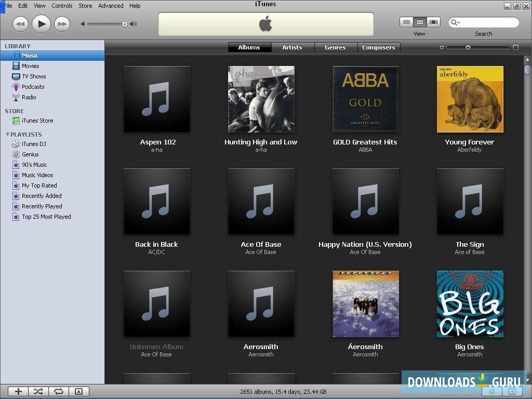532x399 pixels.
Task: Open the File menu
Action: coord(8,6)
